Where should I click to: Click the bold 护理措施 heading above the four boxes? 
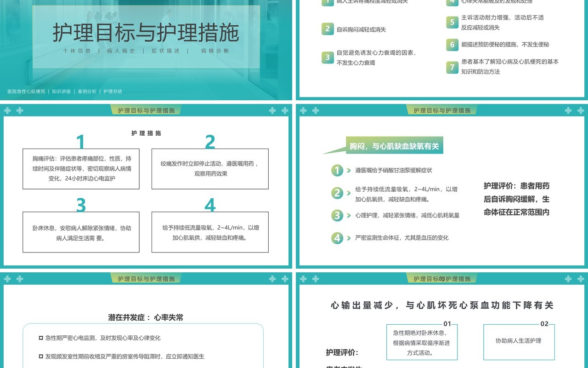(x=146, y=133)
